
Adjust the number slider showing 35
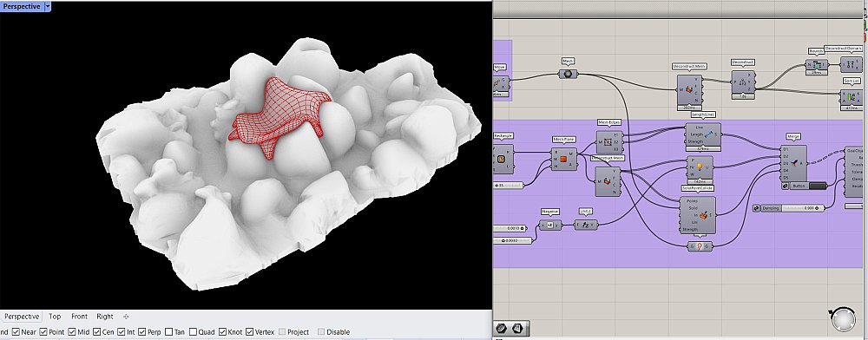click(x=507, y=186)
